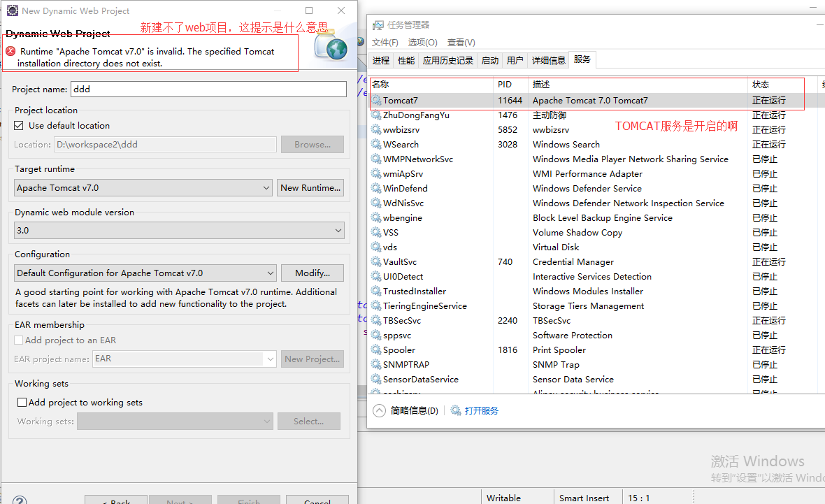This screenshot has width=825, height=504.
Task: Collapse details with the 简略信息 arrow
Action: coord(380,411)
